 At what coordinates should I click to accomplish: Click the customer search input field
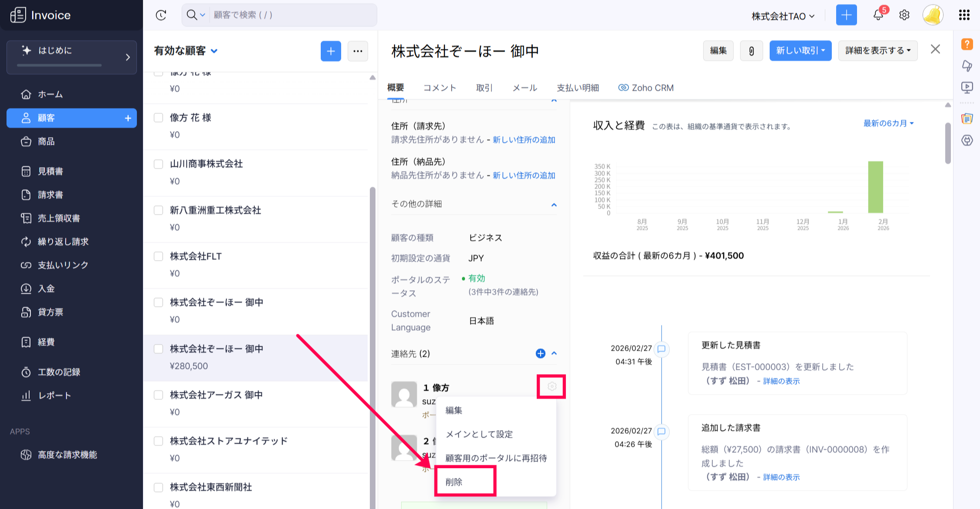tap(291, 15)
